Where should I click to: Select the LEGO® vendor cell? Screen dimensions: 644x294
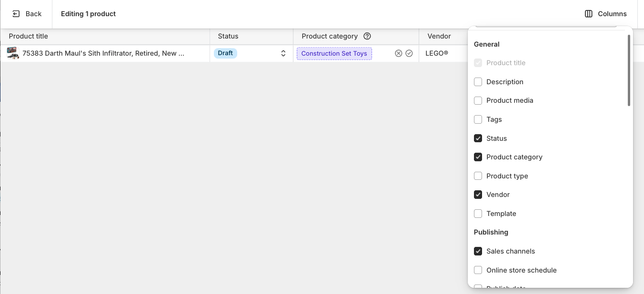(x=437, y=53)
